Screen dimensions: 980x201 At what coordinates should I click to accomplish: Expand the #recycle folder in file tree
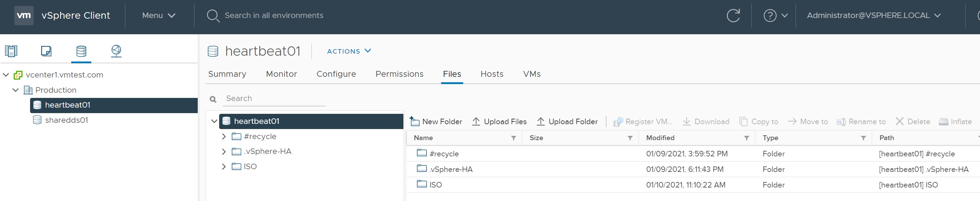click(x=224, y=136)
